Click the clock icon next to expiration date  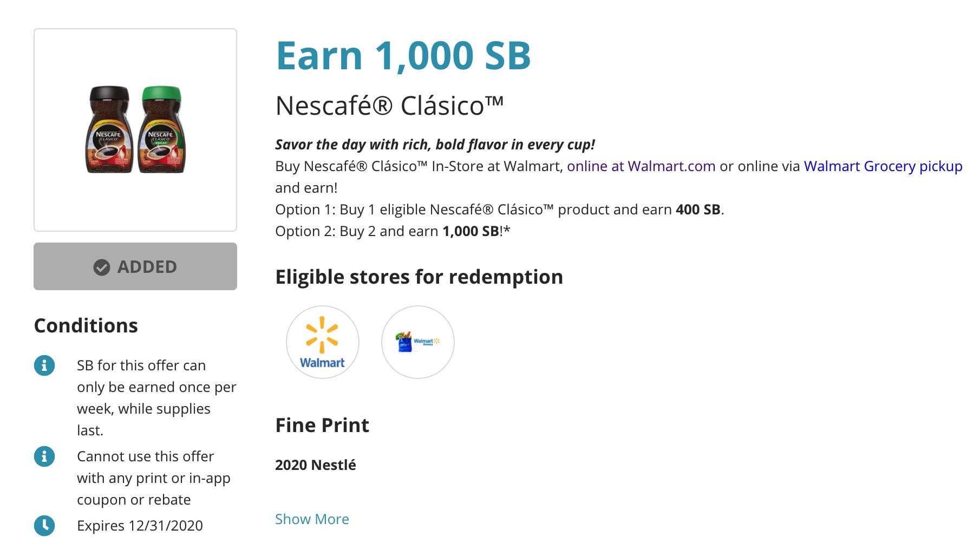pyautogui.click(x=44, y=525)
